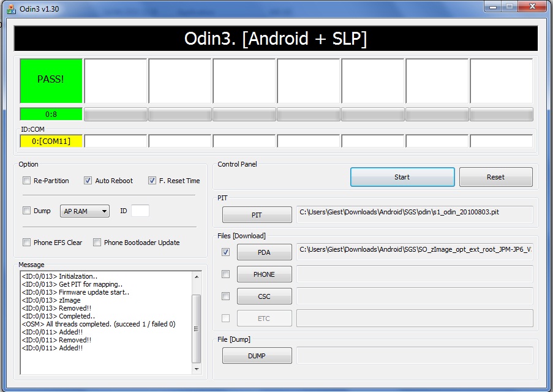Click the Message log scroll down arrow
The width and height of the screenshot is (553, 392).
coord(197,369)
